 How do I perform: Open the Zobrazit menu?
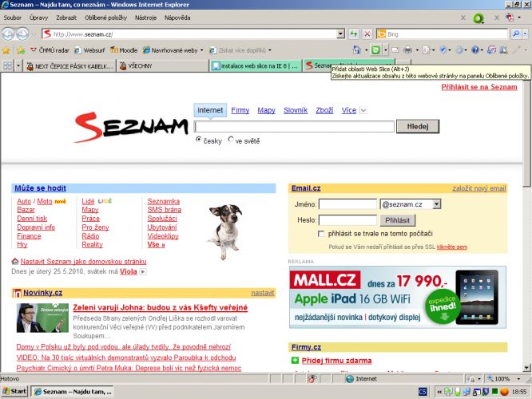point(66,18)
